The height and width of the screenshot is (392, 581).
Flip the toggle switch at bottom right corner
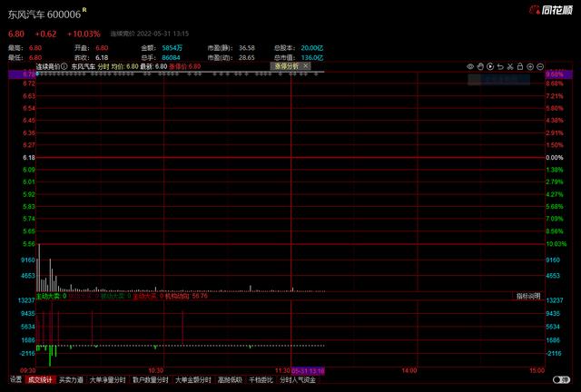click(561, 380)
